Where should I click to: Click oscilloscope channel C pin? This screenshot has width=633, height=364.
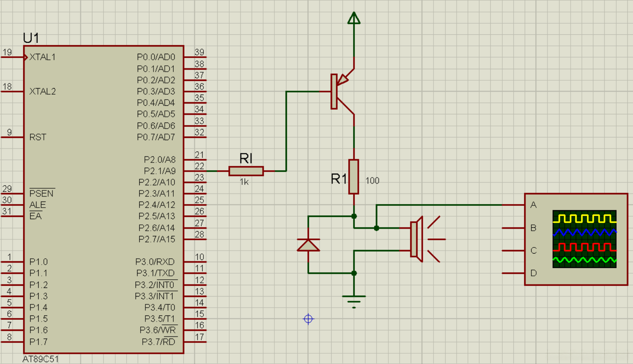[x=514, y=251]
